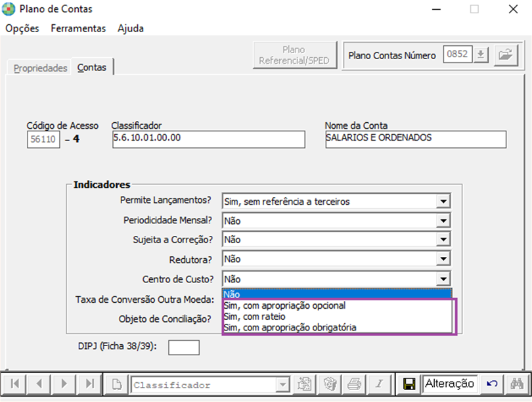Screen dimensions: 532x402
Task: Print using the printer icon
Action: click(355, 384)
